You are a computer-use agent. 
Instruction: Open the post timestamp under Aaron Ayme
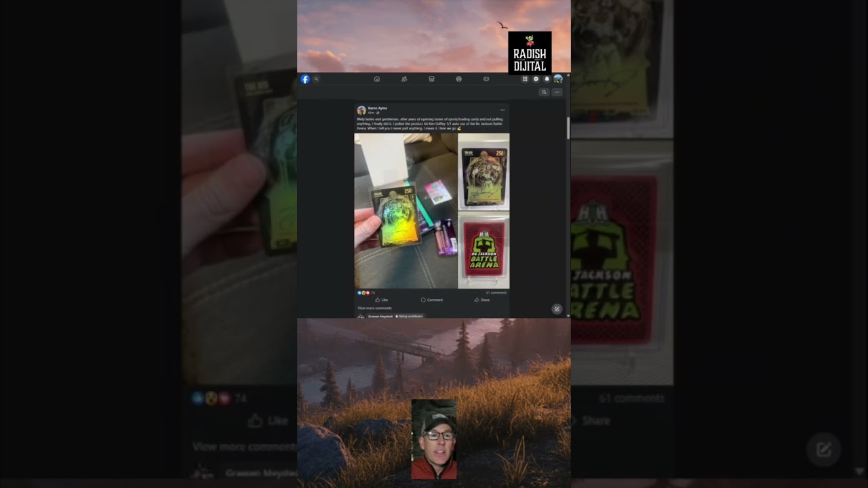[371, 113]
